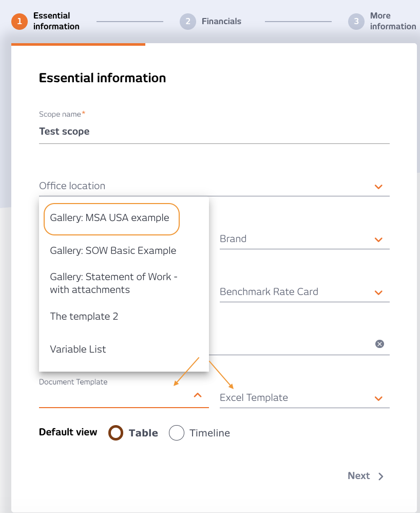Go to the Financials step tab

pos(221,21)
